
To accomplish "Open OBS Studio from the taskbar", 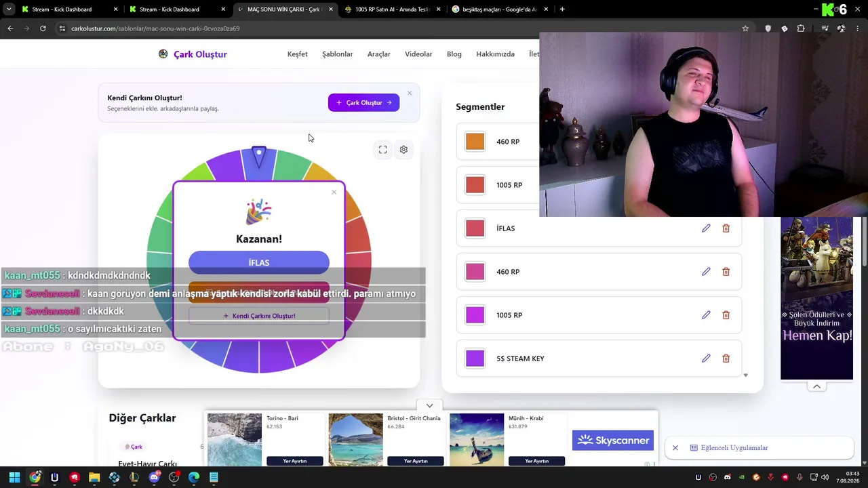I will [174, 477].
